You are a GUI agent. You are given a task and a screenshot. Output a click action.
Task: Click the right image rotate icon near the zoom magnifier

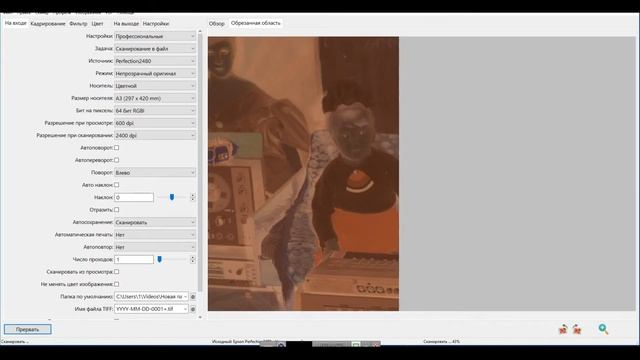577,329
